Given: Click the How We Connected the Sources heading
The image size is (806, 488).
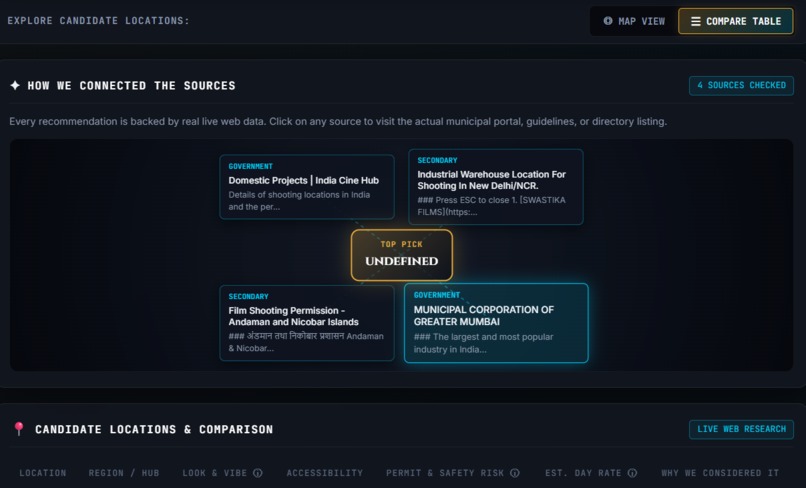Looking at the screenshot, I should [132, 85].
